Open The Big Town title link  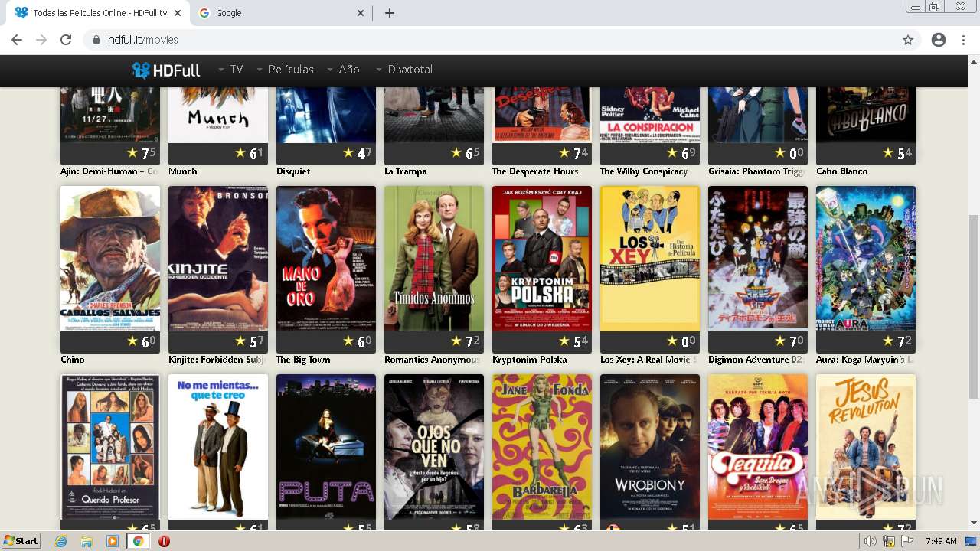point(303,360)
